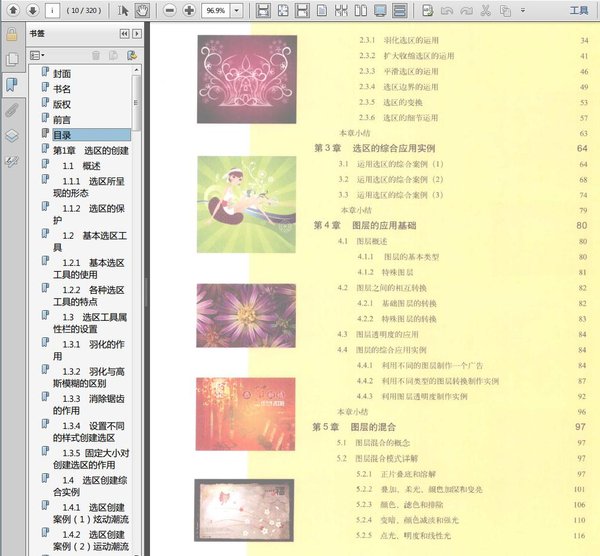Click the bookmarks pane right arrow button
This screenshot has height=556, width=600.
coord(137,34)
